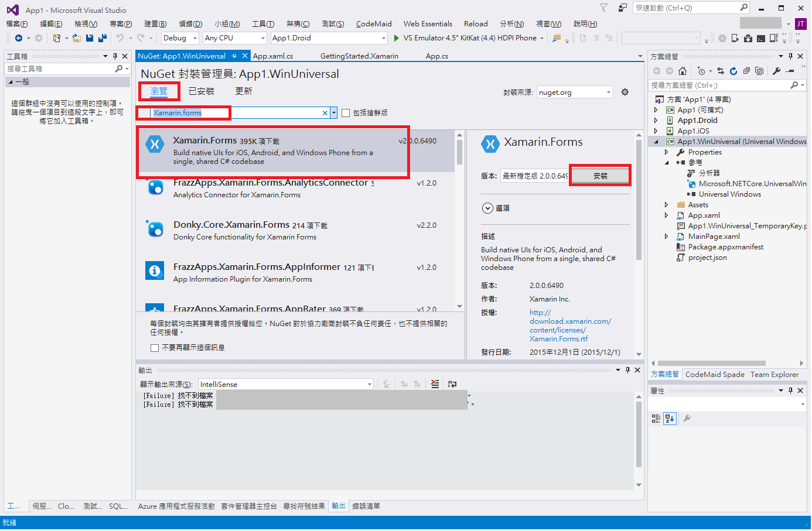Click the search magnifier in toolbox search

(x=119, y=68)
